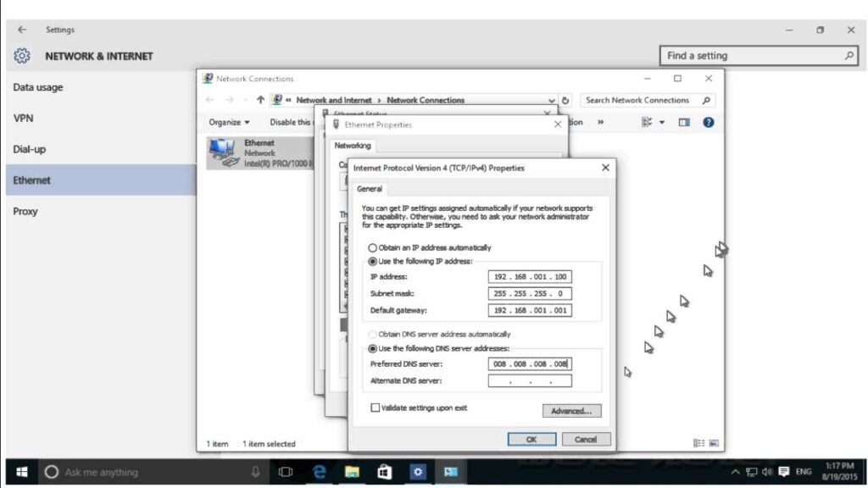Click the Settings back arrow
This screenshot has width=868, height=488.
pyautogui.click(x=21, y=30)
